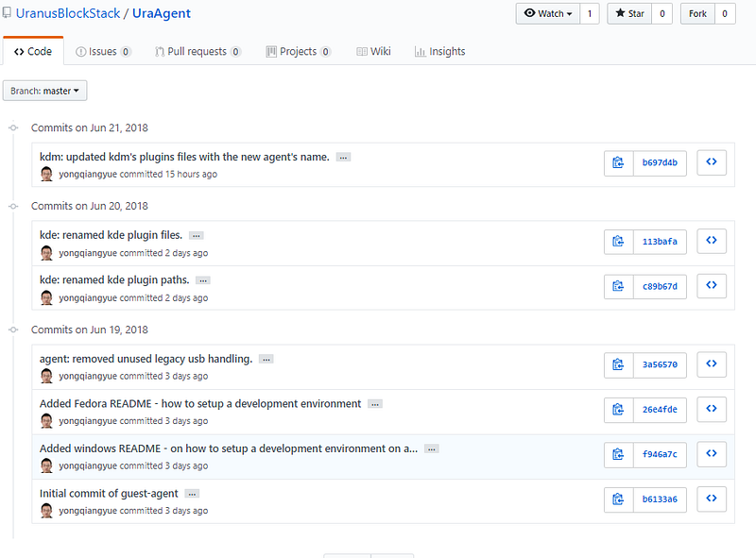This screenshot has width=756, height=558.
Task: Go to the Wiki tab
Action: 373,52
